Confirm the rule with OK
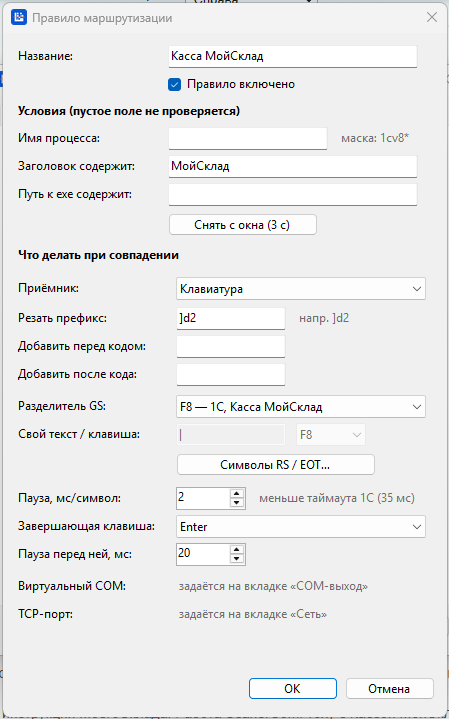 (x=293, y=688)
